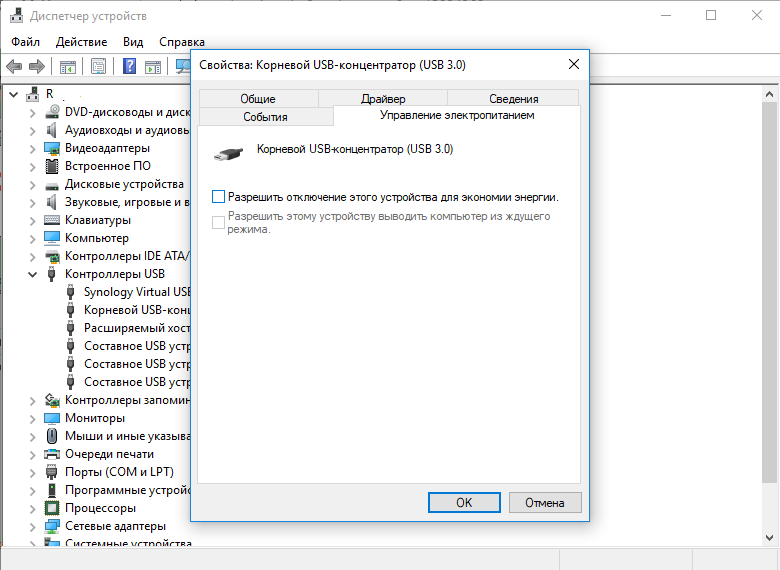
Task: Click the scrollbar down arrow in Device Manager
Action: [769, 538]
